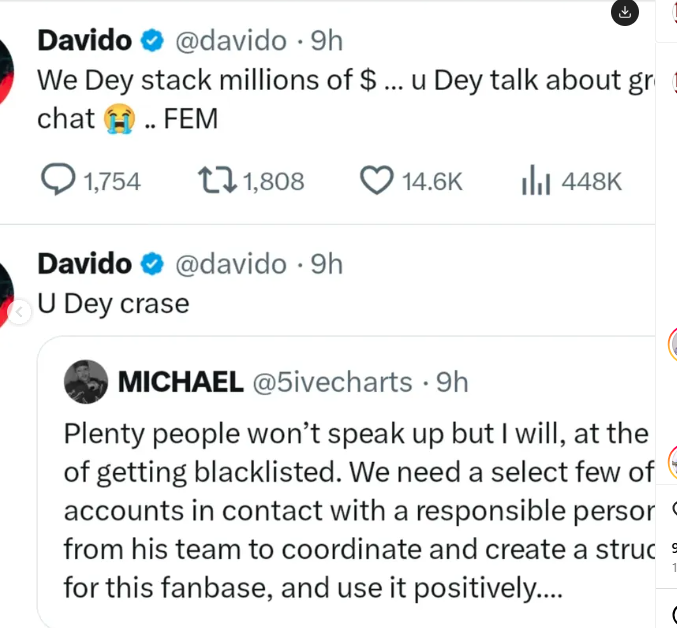677x628 pixels.
Task: Click the crying emoji in the tweet
Action: click(x=117, y=119)
